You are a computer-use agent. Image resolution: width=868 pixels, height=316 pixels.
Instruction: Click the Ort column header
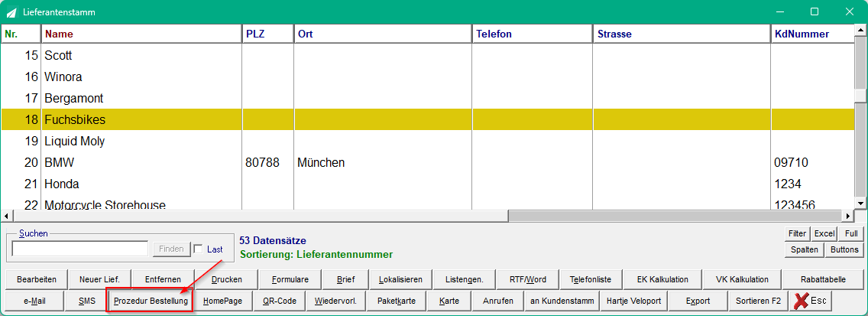coord(383,34)
